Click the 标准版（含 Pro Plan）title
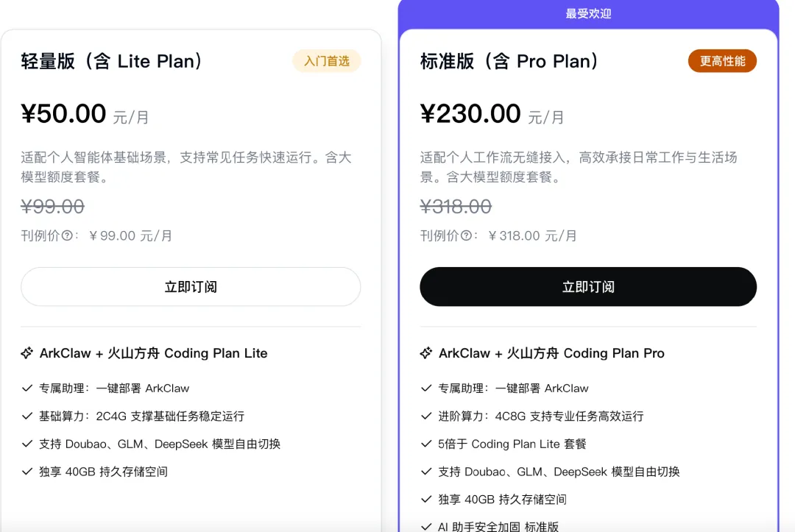 pos(510,61)
